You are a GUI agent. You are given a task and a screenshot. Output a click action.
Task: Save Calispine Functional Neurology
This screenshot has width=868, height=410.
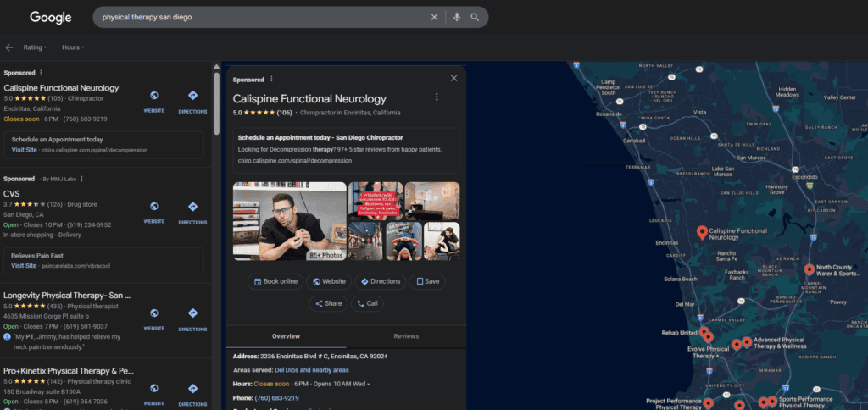point(427,281)
